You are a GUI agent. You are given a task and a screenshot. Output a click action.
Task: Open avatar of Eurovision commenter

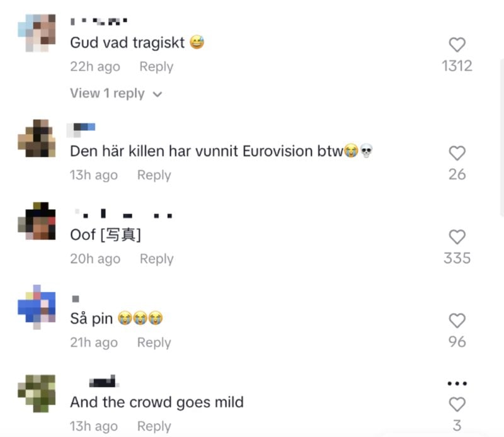(37, 138)
